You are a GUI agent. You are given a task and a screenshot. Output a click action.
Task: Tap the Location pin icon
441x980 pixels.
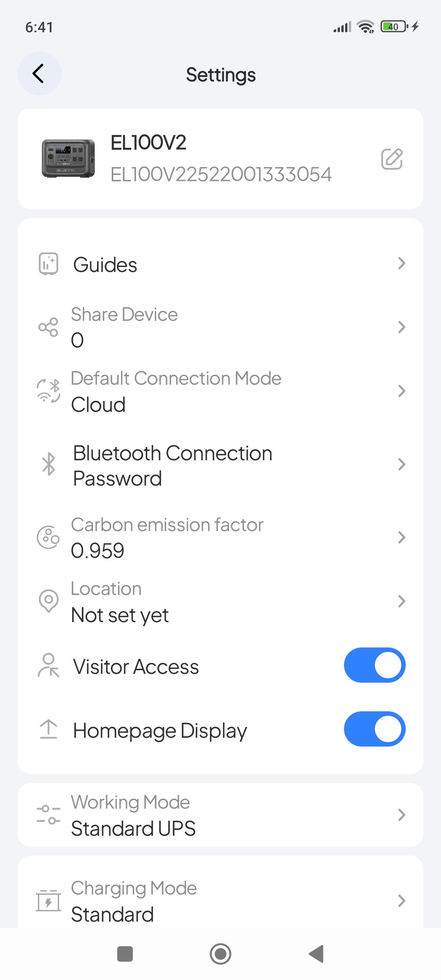pyautogui.click(x=49, y=601)
